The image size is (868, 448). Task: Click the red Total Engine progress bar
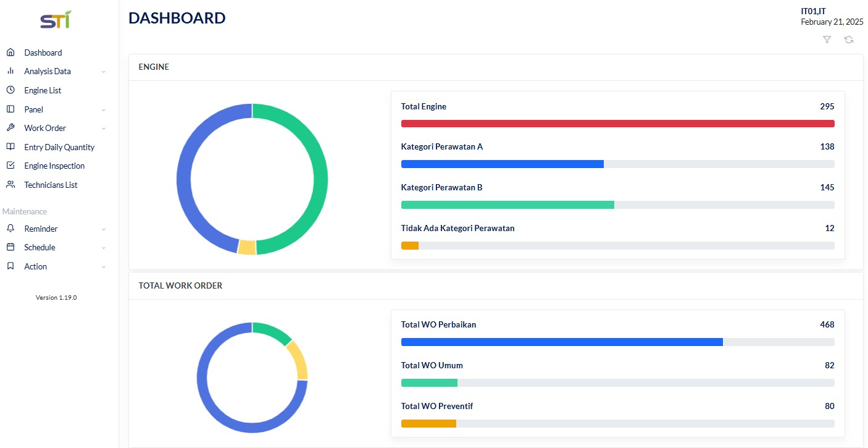617,124
